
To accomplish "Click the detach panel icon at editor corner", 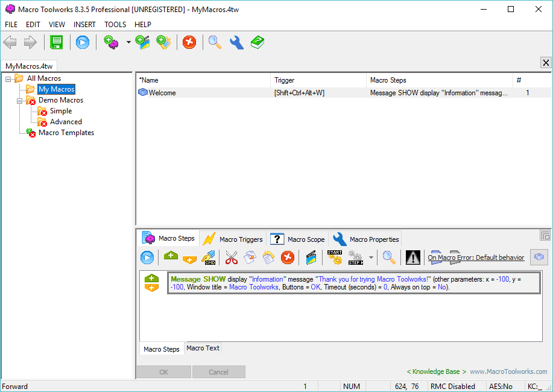I will (545, 235).
